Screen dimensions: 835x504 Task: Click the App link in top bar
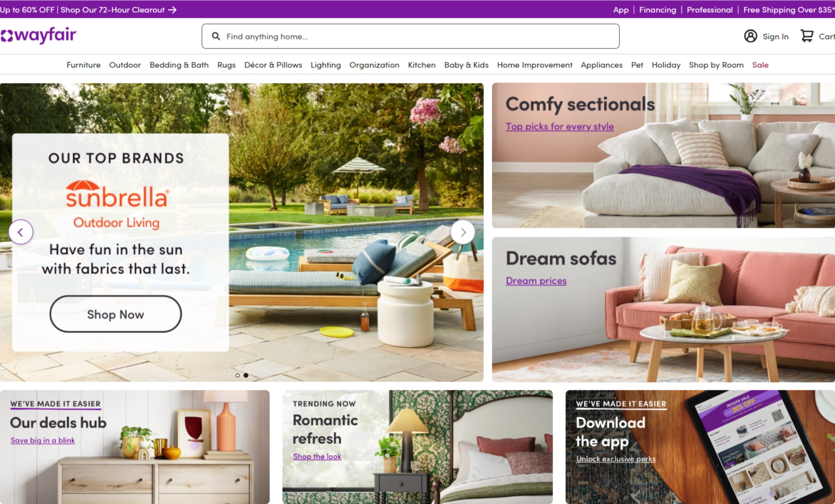(621, 10)
